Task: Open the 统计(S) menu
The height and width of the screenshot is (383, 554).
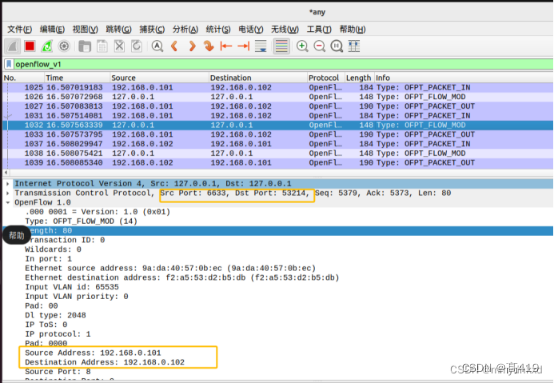Action: tap(218, 29)
